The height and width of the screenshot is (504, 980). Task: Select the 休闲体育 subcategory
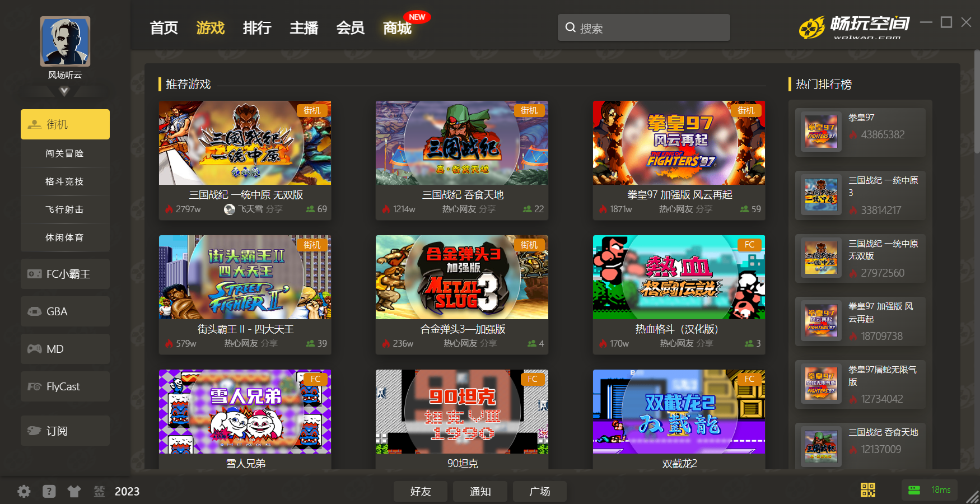(x=65, y=237)
